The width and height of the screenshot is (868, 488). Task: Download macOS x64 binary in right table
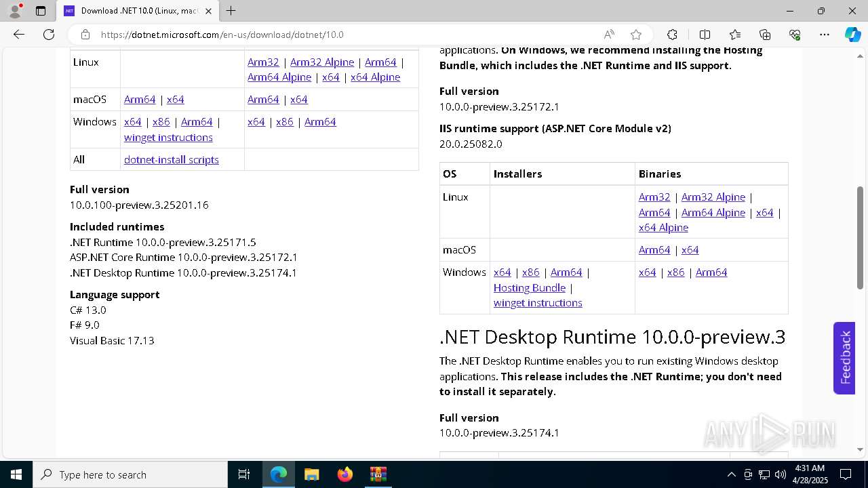point(690,250)
